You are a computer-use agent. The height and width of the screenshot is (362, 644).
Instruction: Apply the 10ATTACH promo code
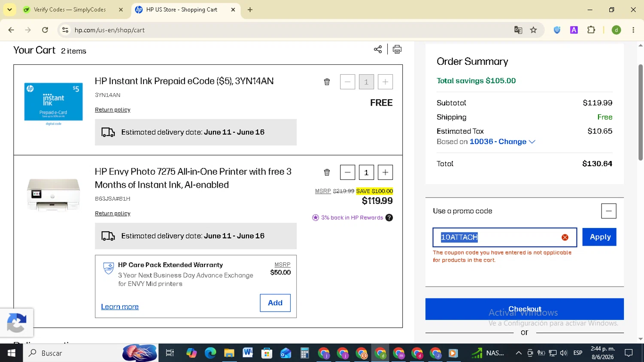599,237
